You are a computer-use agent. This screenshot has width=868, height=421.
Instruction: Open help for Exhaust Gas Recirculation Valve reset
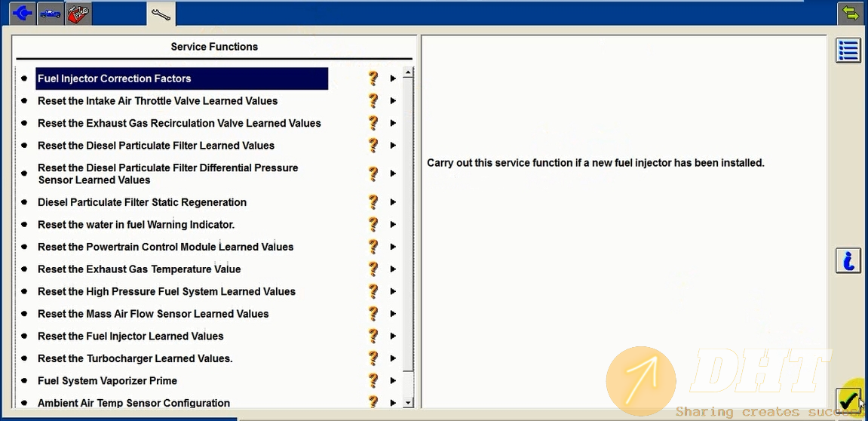373,123
